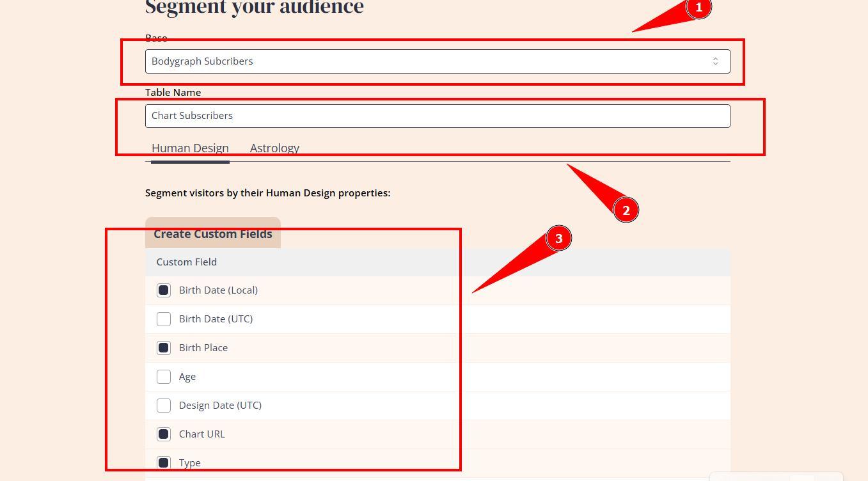Click the up-down chevron icon in Base field
This screenshot has height=481, width=868.
click(715, 61)
